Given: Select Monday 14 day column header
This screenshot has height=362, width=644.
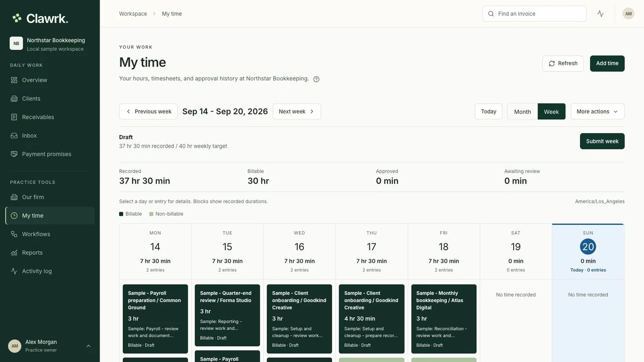Looking at the screenshot, I should (x=155, y=251).
